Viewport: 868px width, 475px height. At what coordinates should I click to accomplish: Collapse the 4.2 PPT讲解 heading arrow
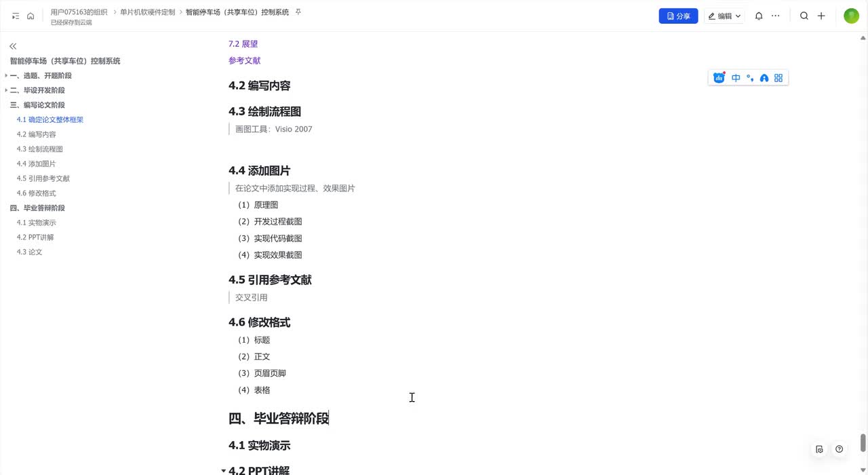(x=224, y=471)
